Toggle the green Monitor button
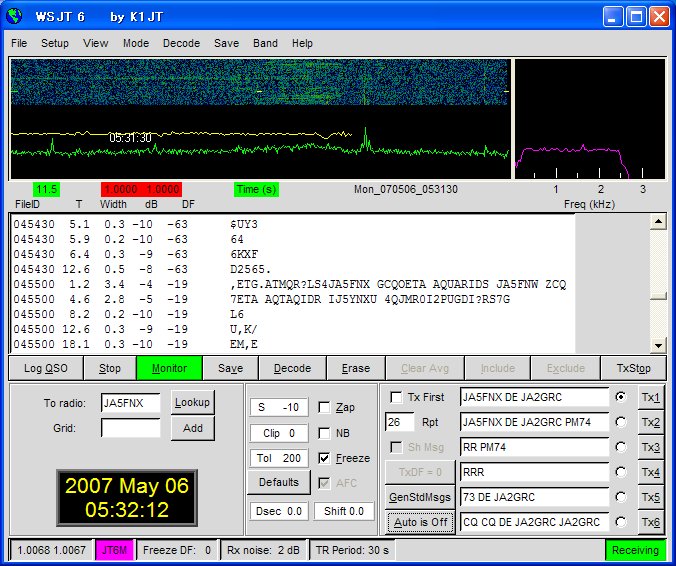The width and height of the screenshot is (676, 566). pos(169,369)
